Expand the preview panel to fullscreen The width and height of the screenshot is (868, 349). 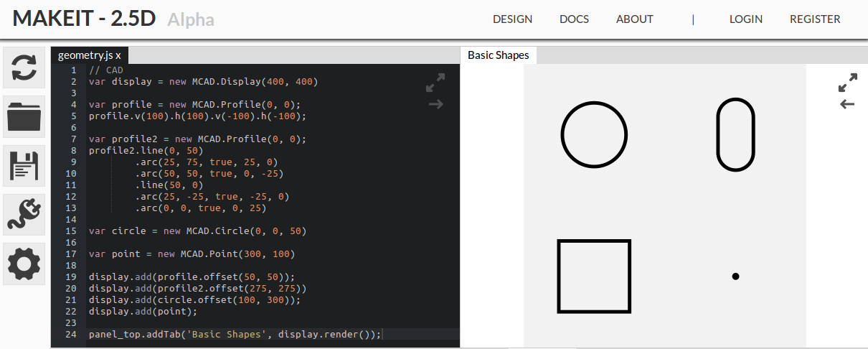pos(847,82)
